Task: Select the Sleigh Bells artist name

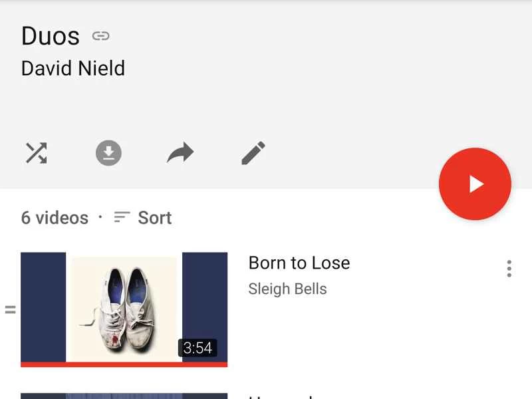Action: [287, 289]
